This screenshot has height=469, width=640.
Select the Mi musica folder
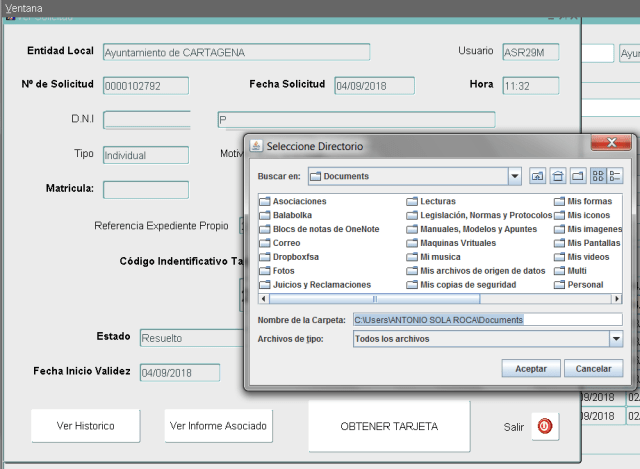tap(434, 257)
